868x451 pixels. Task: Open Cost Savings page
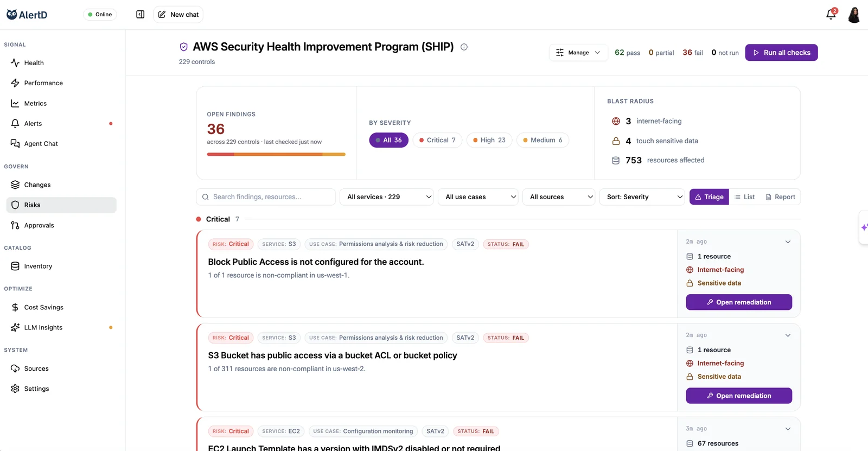click(x=61, y=307)
